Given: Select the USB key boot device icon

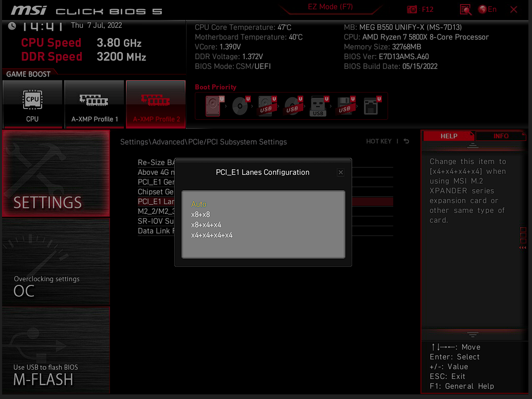Looking at the screenshot, I should (x=319, y=106).
